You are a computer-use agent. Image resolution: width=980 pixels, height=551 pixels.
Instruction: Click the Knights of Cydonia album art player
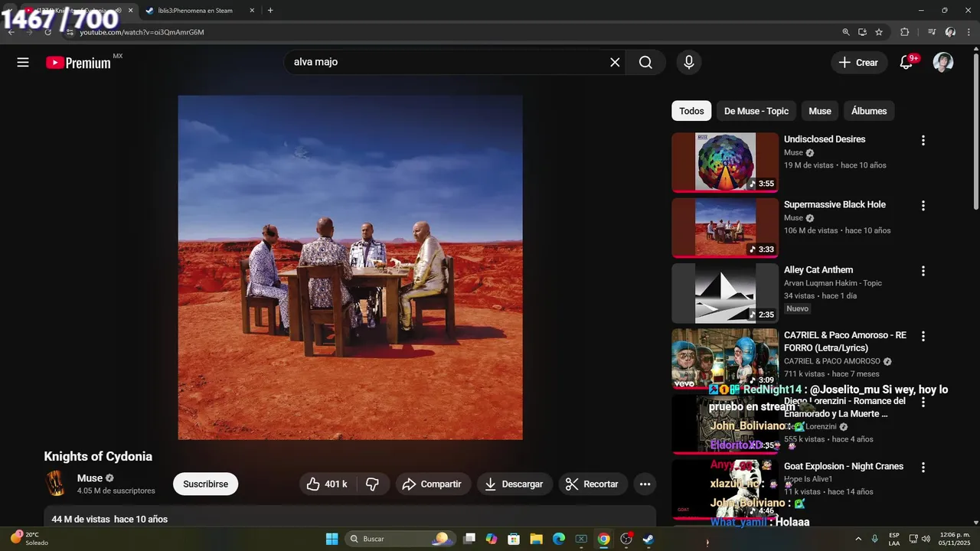351,268
